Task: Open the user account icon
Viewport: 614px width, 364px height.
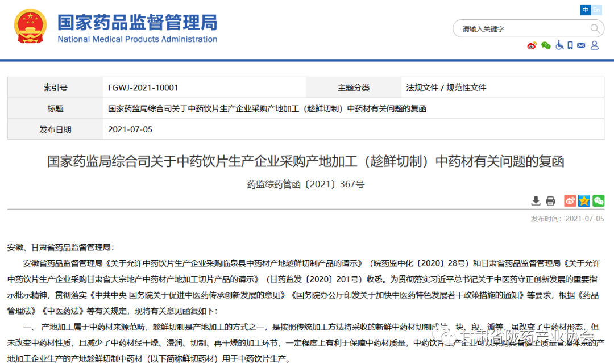Action: (x=594, y=45)
